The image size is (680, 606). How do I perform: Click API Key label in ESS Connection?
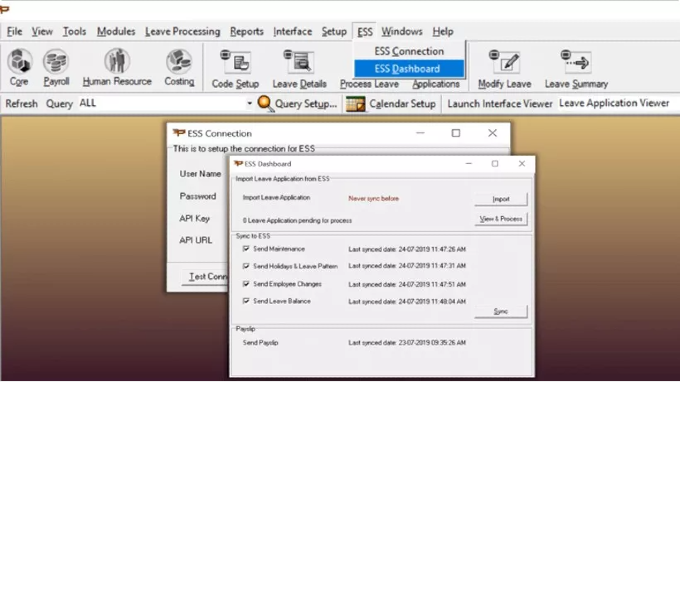coord(194,218)
